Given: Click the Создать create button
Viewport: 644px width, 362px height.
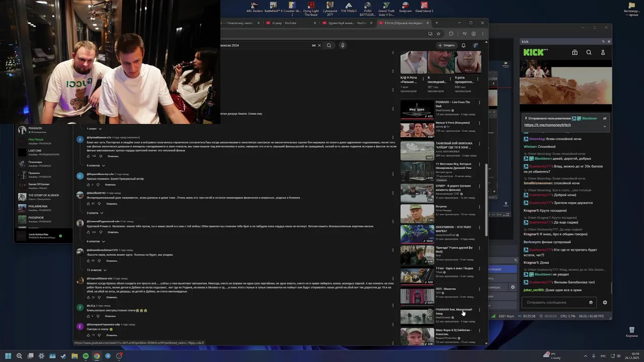Looking at the screenshot, I should pyautogui.click(x=446, y=45).
